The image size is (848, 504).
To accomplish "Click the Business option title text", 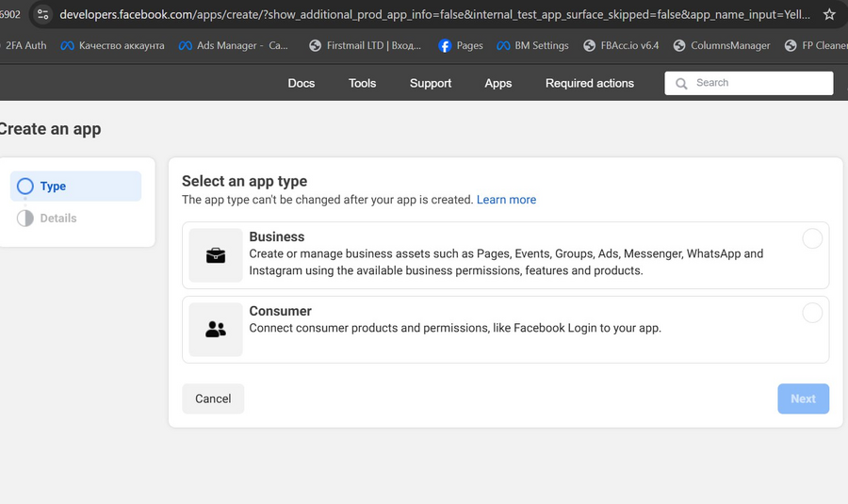I will point(277,236).
